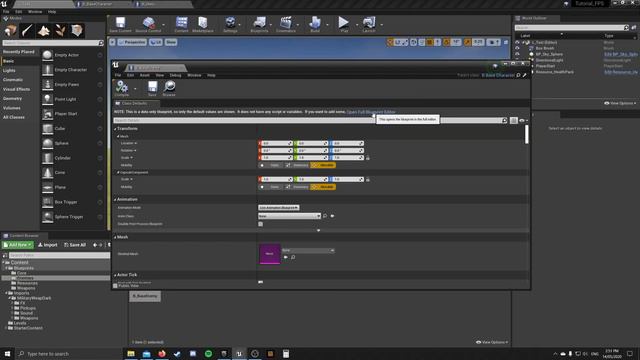This screenshot has height=360, width=640.
Task: Select the Weapons folder under Blueprints
Action: coord(26,288)
